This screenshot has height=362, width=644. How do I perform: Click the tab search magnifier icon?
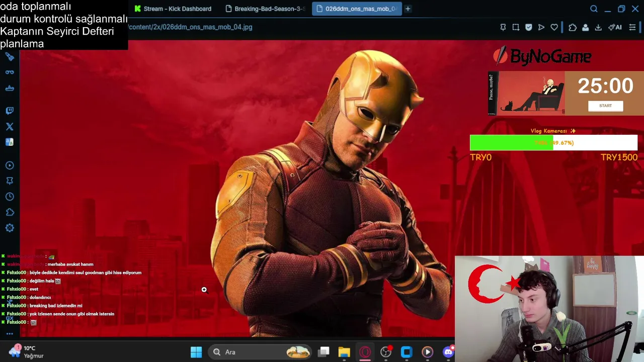[594, 9]
